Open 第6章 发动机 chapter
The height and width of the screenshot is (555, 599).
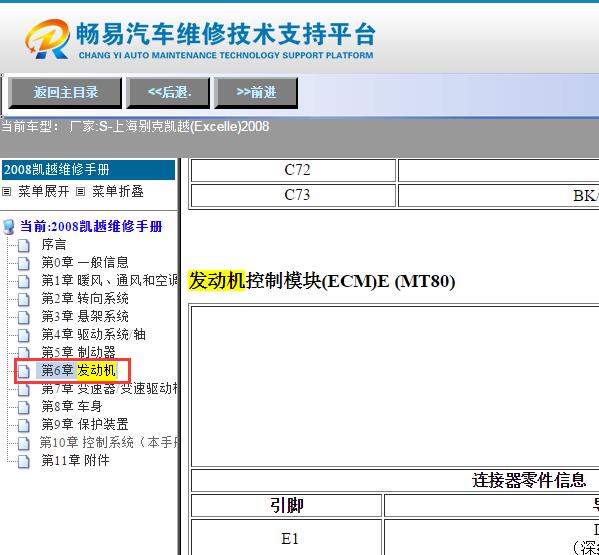(x=78, y=370)
